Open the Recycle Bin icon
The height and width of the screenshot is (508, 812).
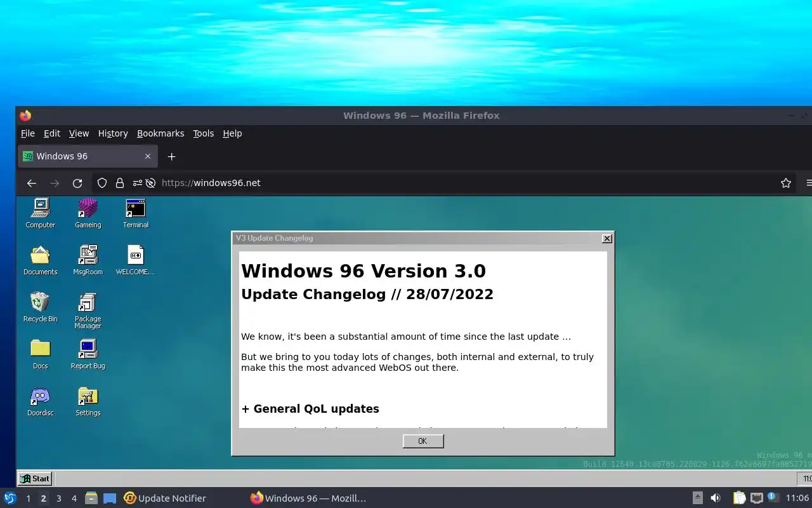41,307
